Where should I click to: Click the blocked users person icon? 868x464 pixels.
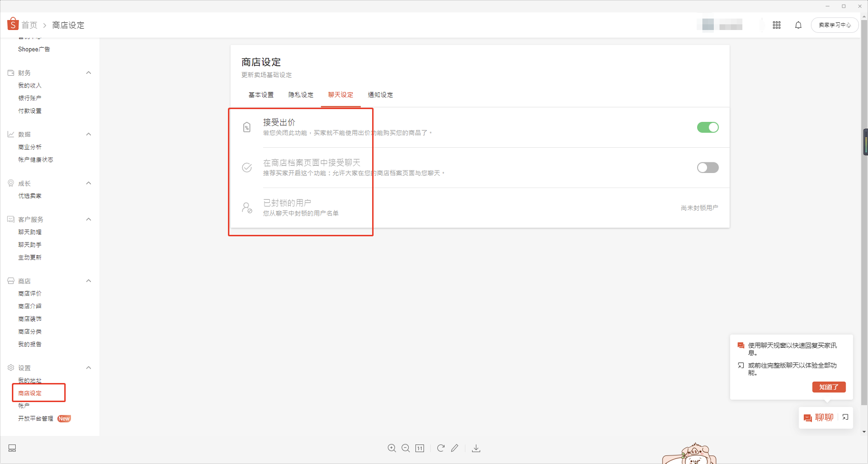[247, 208]
